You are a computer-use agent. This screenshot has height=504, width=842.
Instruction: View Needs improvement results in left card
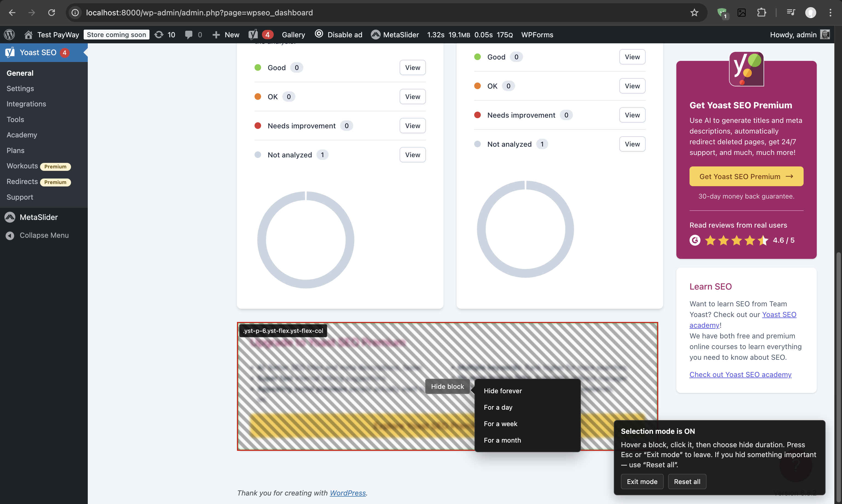[412, 126]
